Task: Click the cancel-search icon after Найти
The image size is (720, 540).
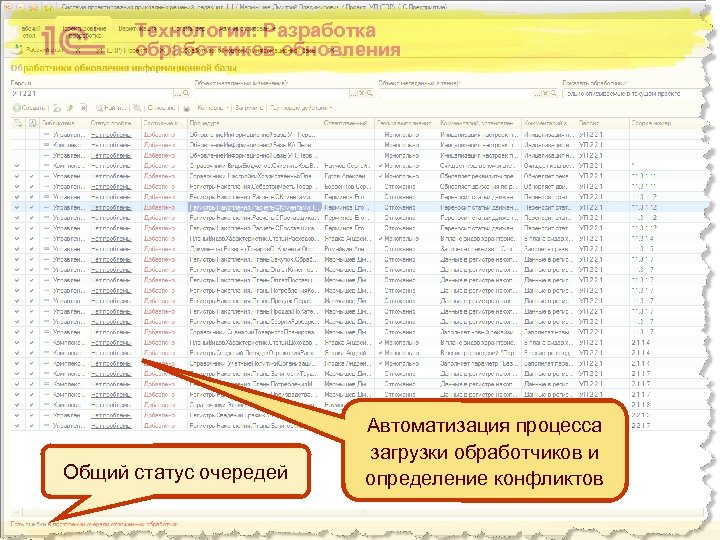Action: tap(137, 108)
